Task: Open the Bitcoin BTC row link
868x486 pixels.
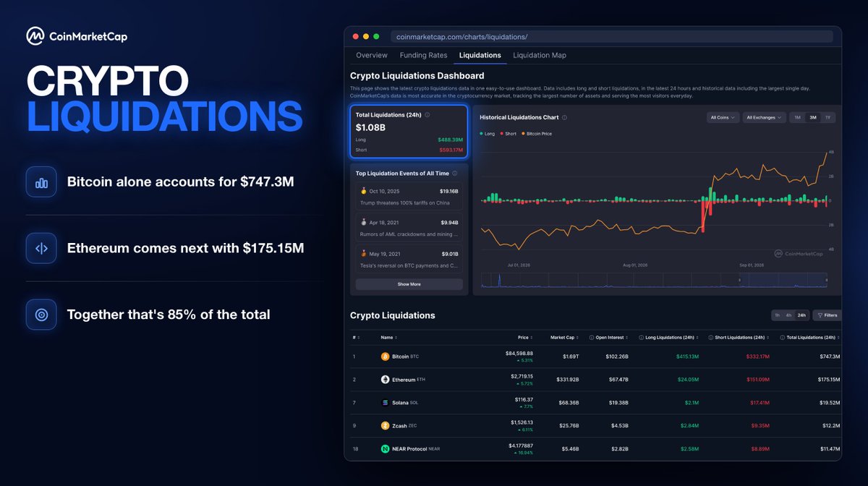Action: click(400, 357)
